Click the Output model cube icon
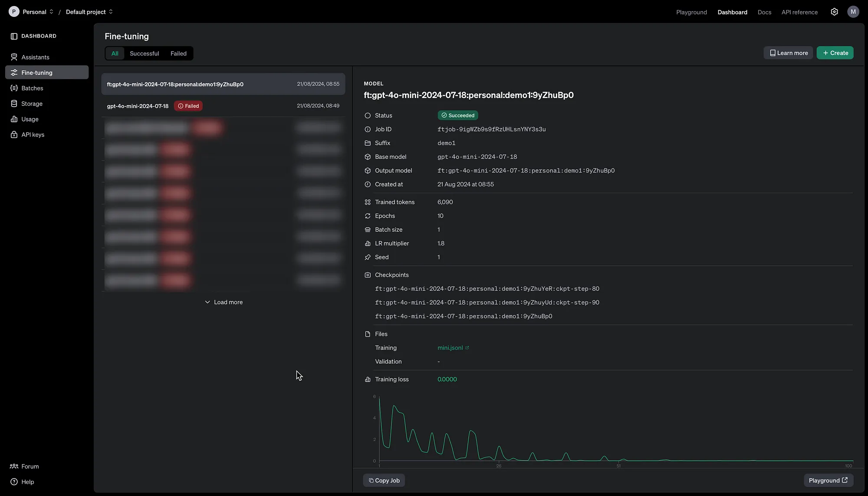 click(368, 171)
